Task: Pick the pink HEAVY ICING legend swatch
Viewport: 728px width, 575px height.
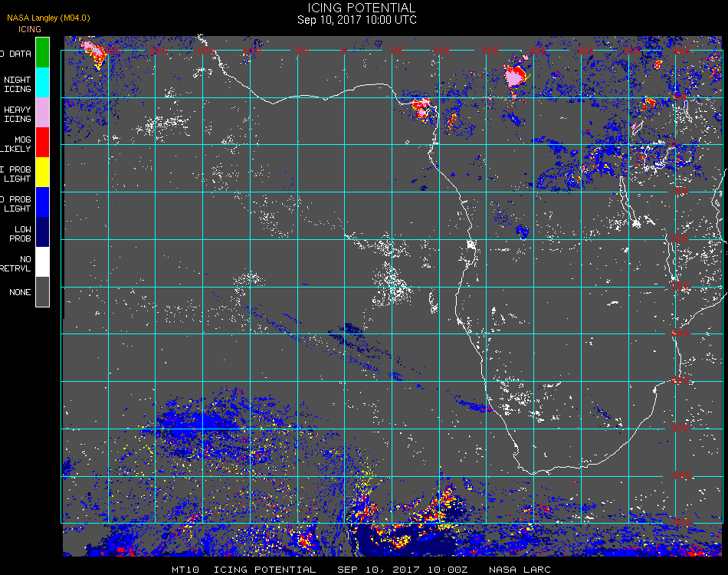Action: click(x=42, y=113)
